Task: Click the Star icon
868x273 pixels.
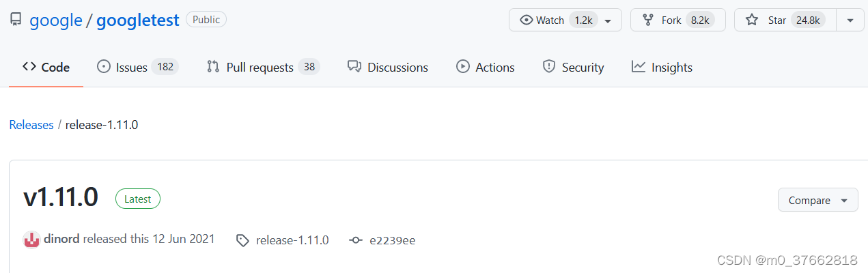Action: (752, 20)
